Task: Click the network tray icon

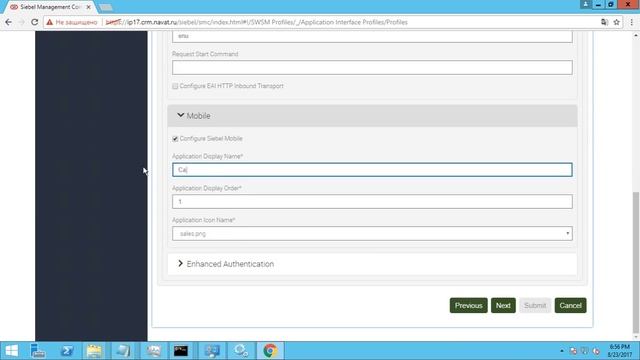Action: click(x=584, y=351)
